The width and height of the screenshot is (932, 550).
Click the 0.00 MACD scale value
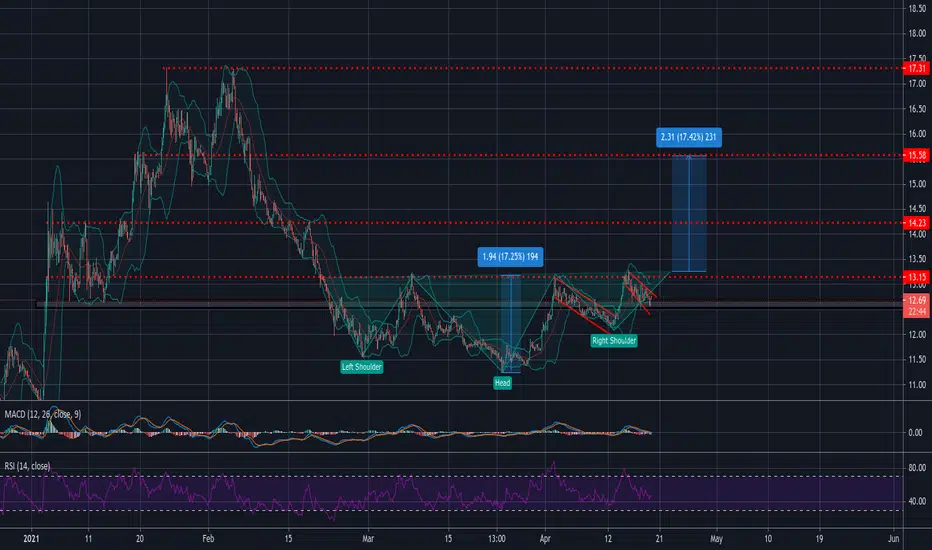coord(915,432)
